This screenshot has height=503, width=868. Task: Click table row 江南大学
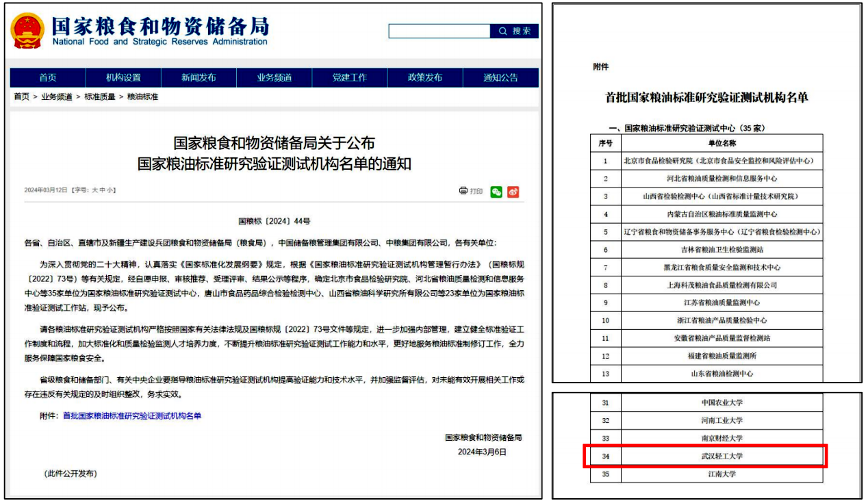[706, 474]
